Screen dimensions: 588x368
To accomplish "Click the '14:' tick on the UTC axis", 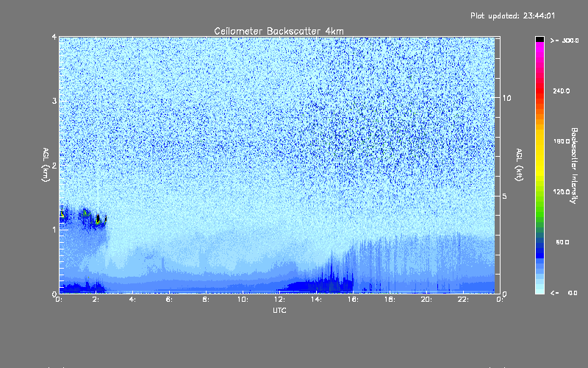I will click(316, 300).
